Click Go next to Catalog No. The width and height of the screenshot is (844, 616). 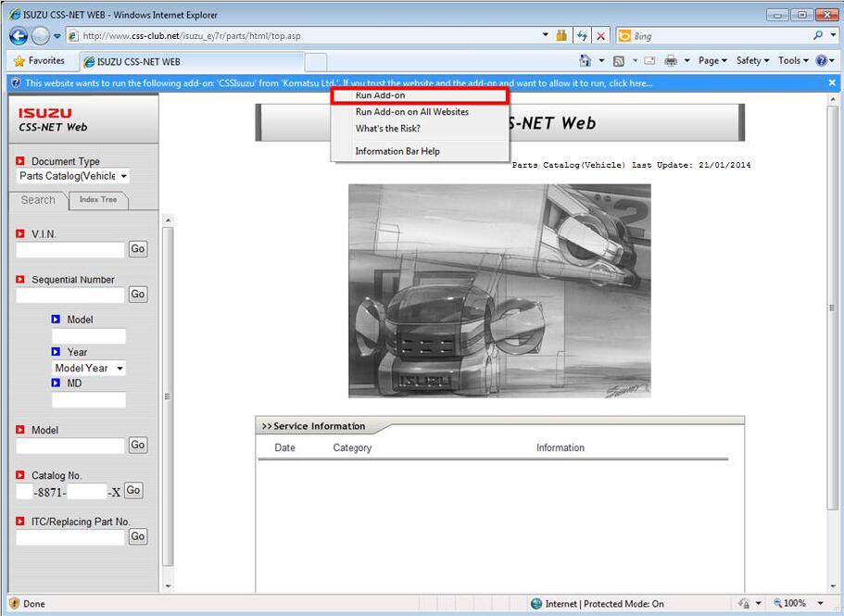(x=133, y=490)
